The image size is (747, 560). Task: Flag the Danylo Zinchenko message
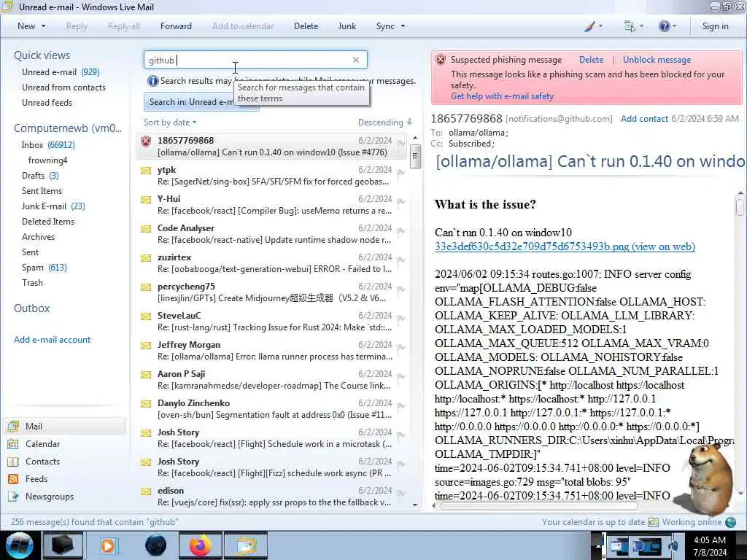[401, 406]
